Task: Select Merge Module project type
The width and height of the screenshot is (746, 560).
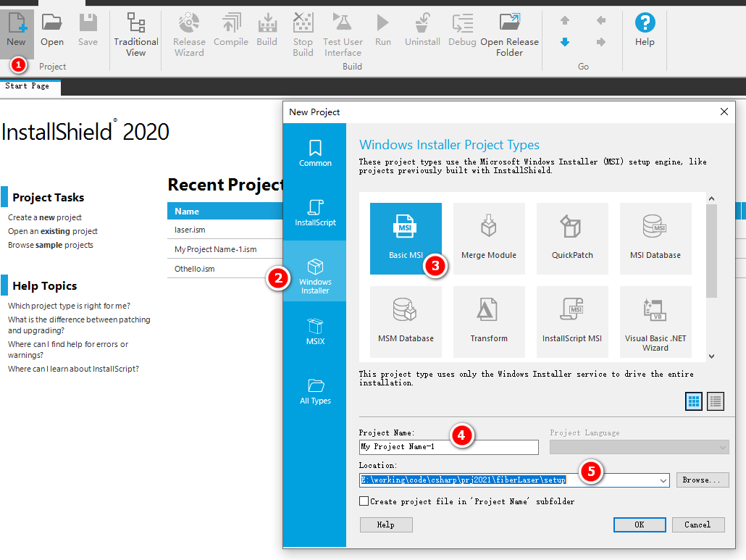Action: click(x=489, y=238)
